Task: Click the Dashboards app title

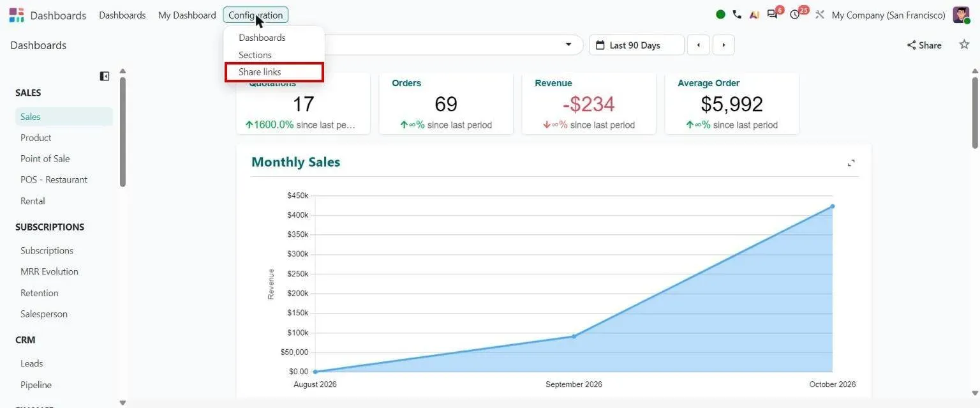Action: 58,15
